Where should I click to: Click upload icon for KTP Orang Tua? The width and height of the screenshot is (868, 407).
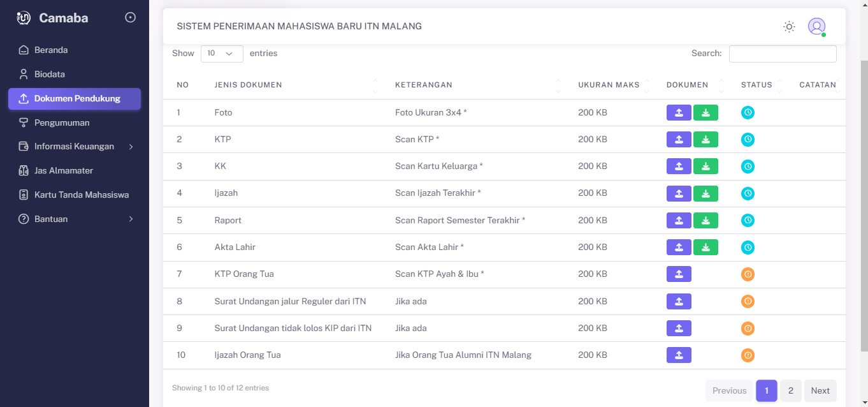click(x=679, y=274)
